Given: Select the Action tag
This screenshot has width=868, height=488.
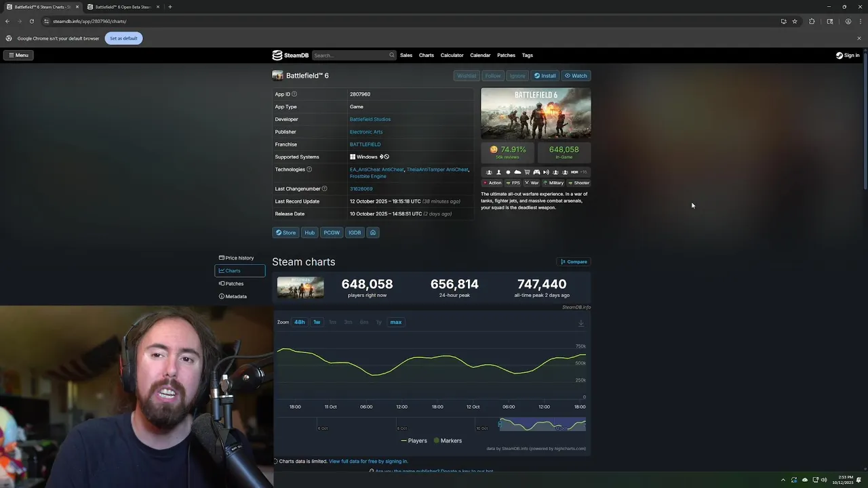Looking at the screenshot, I should click(492, 183).
